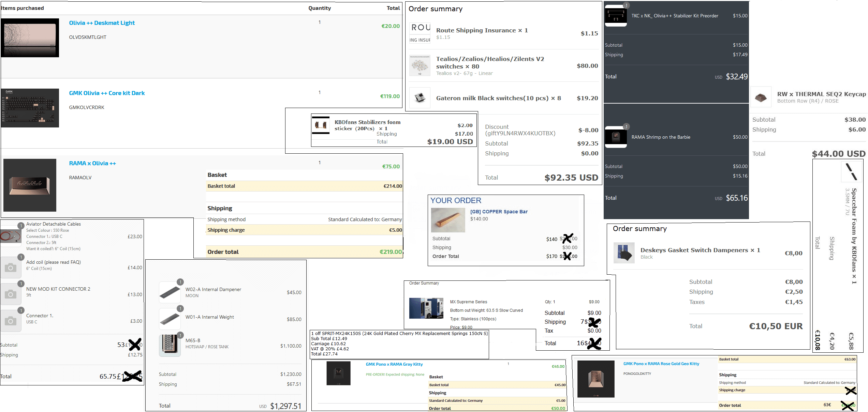Click the €50.00 Order total for Gray Kitty

point(558,408)
